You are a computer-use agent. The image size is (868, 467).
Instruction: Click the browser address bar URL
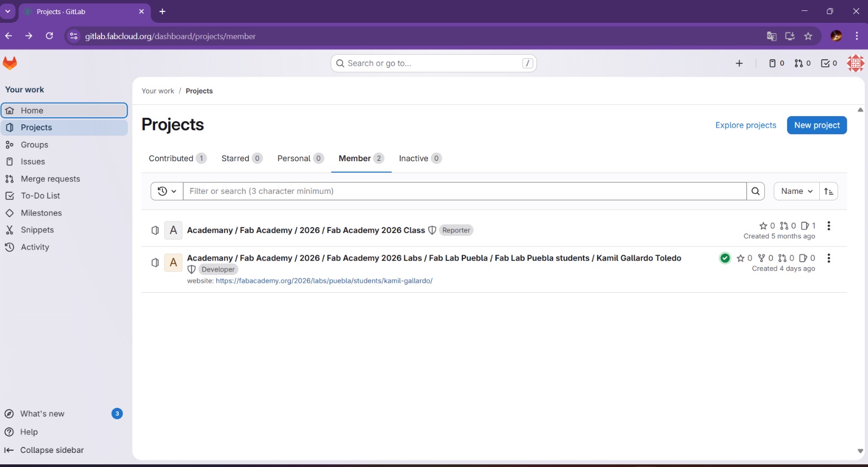pos(170,36)
